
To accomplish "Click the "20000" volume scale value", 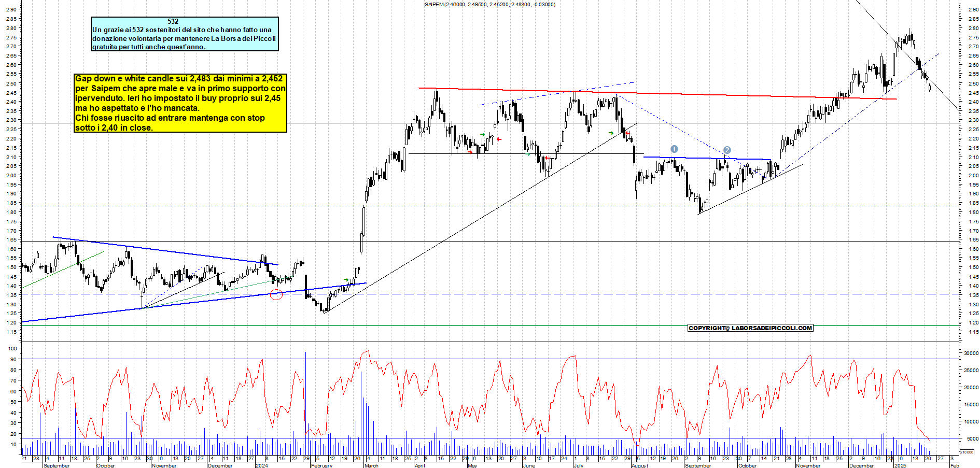I will [971, 388].
